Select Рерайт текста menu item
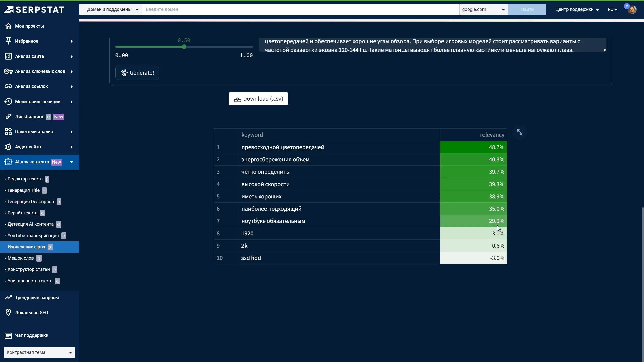Viewport: 644px width, 362px height. 22,213
